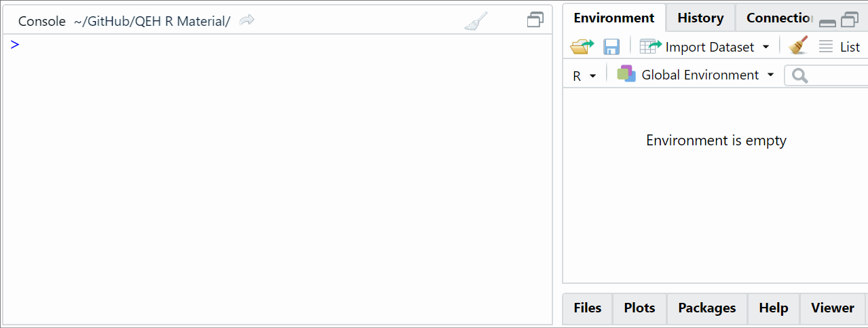Click the 'Environment is empty' message

[x=716, y=141]
